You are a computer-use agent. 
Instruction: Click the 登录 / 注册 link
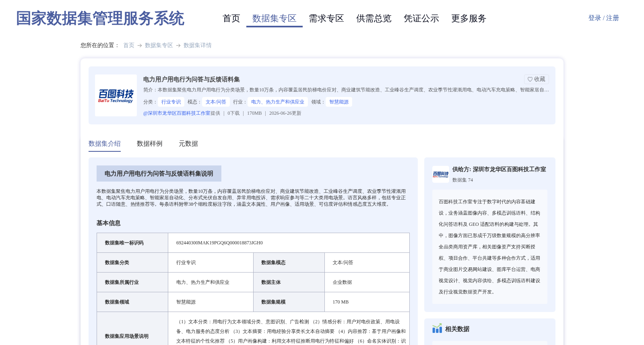[x=603, y=18]
